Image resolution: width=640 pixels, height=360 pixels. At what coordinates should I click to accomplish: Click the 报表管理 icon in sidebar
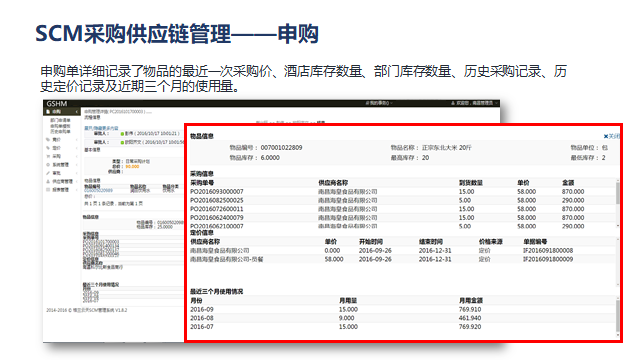[48, 190]
